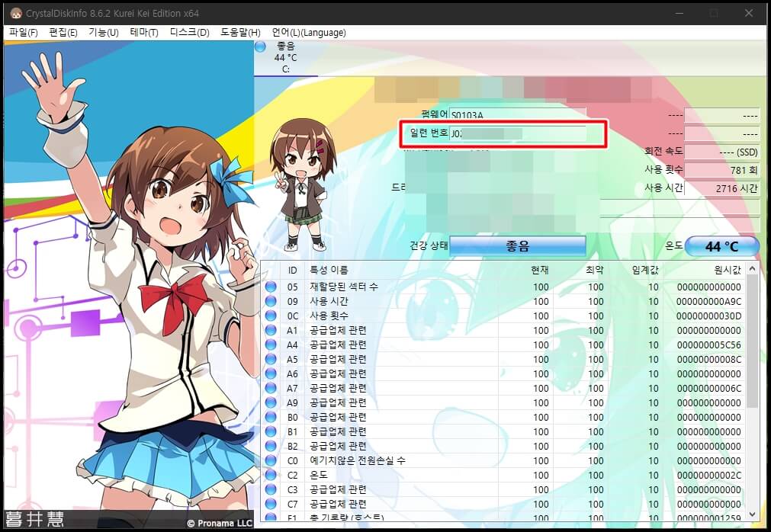The height and width of the screenshot is (532, 771).
Task: Click the power-on count value 781 회
Action: point(722,170)
